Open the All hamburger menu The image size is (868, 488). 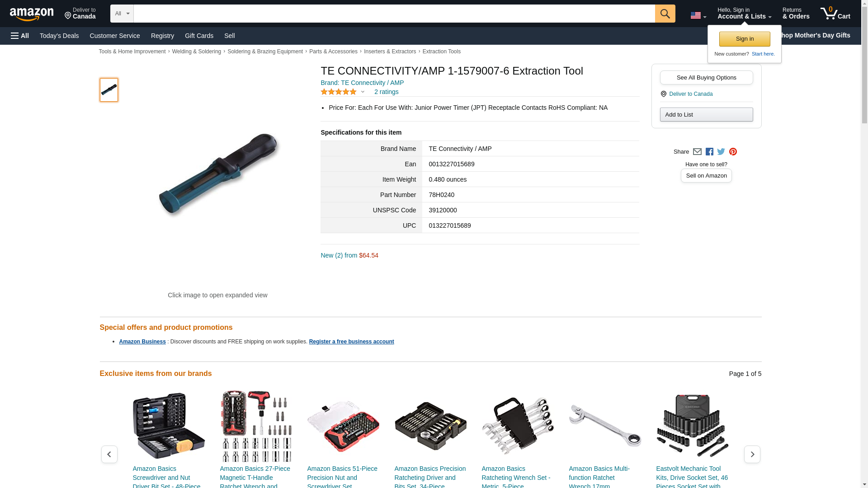point(20,36)
